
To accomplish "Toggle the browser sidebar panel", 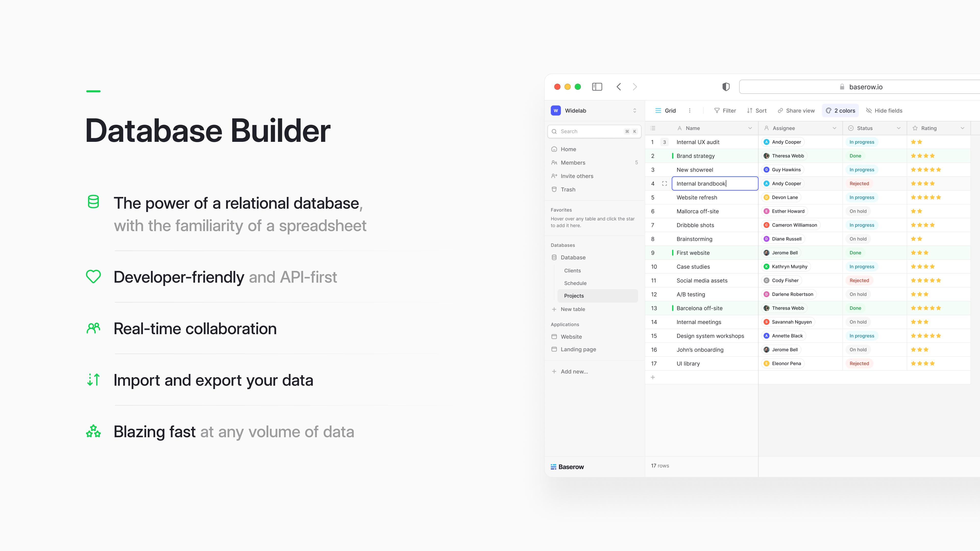I will (x=597, y=87).
